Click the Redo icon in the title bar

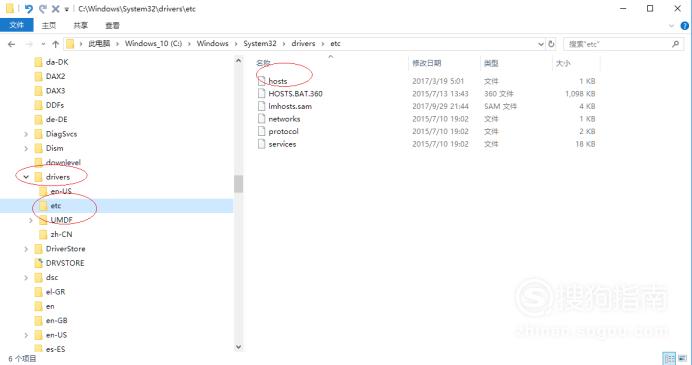point(43,8)
